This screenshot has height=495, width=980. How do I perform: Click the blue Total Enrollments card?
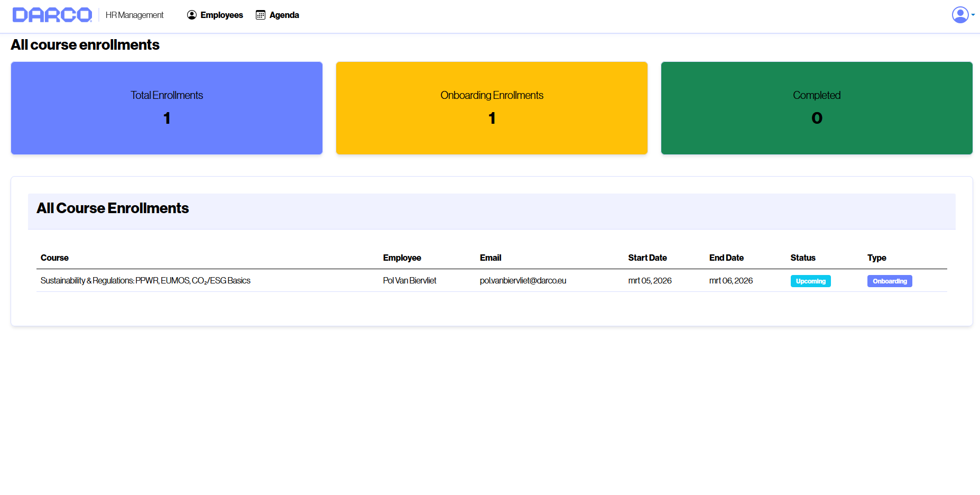[x=167, y=108]
